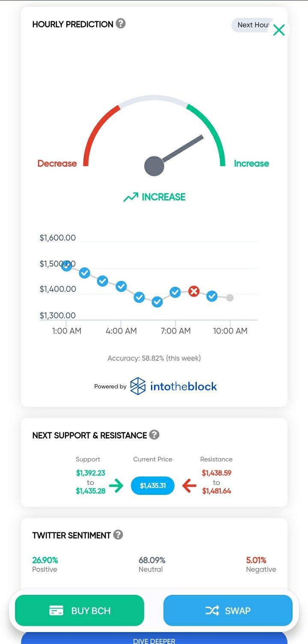The width and height of the screenshot is (308, 644).
Task: Tap the SWAP button
Action: click(228, 611)
